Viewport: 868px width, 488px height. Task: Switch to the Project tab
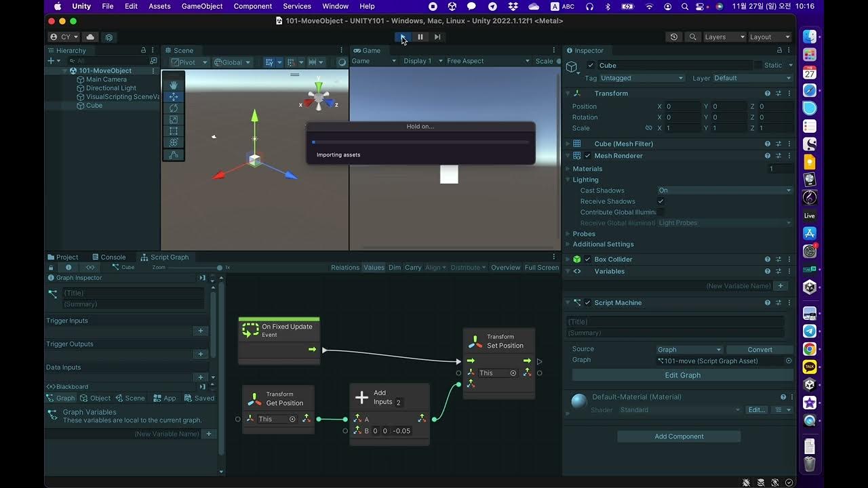[62, 257]
